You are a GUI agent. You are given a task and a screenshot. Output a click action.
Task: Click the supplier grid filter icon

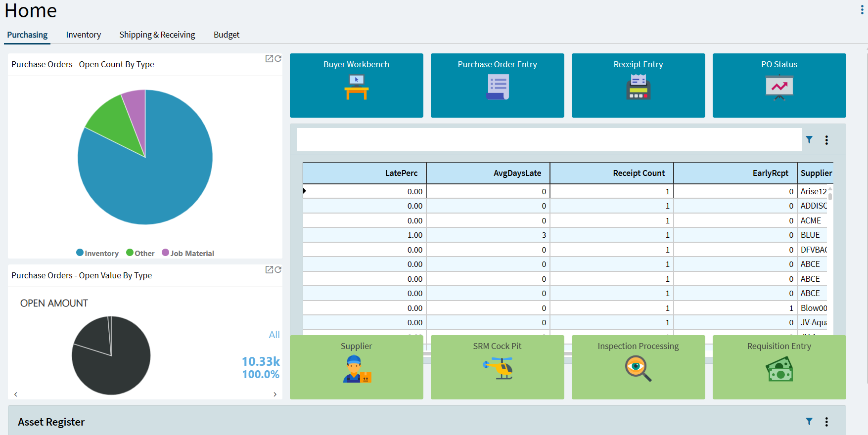click(x=809, y=140)
